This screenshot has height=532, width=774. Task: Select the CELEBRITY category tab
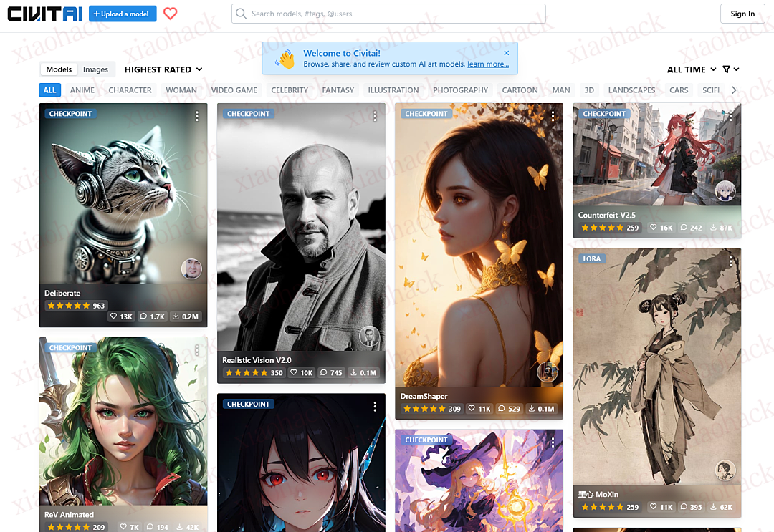(290, 90)
